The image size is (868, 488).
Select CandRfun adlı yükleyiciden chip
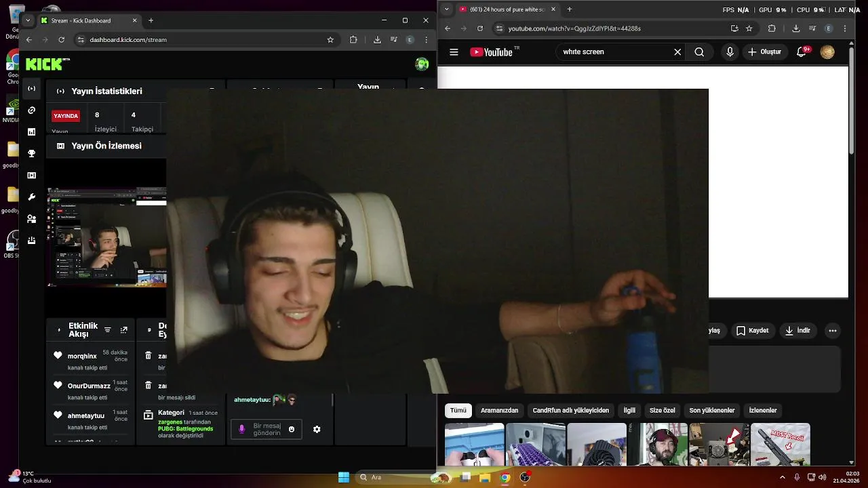pos(571,410)
